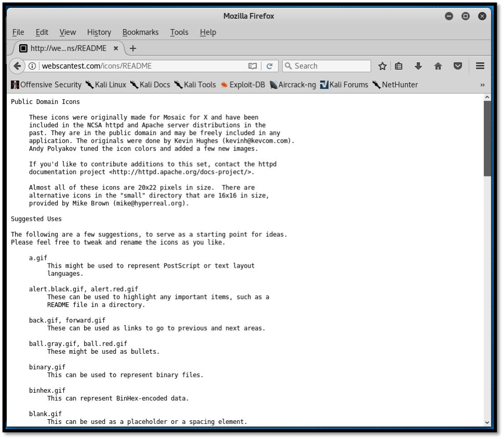
Task: Open the Exploit-DB bookmark
Action: point(242,85)
